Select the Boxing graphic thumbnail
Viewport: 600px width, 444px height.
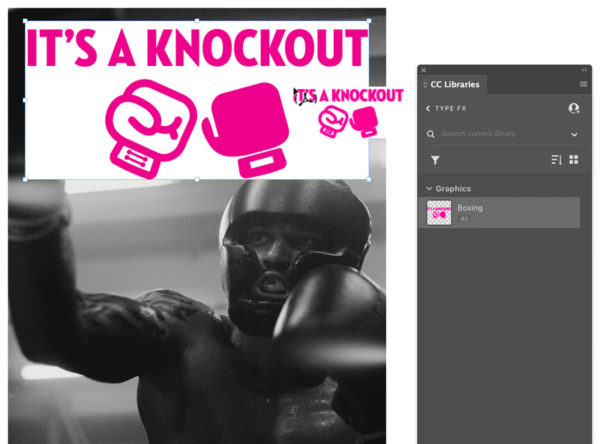point(439,212)
